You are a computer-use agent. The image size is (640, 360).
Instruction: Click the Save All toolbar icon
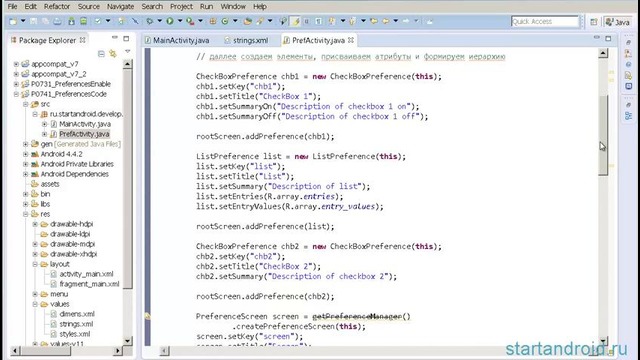[x=45, y=21]
